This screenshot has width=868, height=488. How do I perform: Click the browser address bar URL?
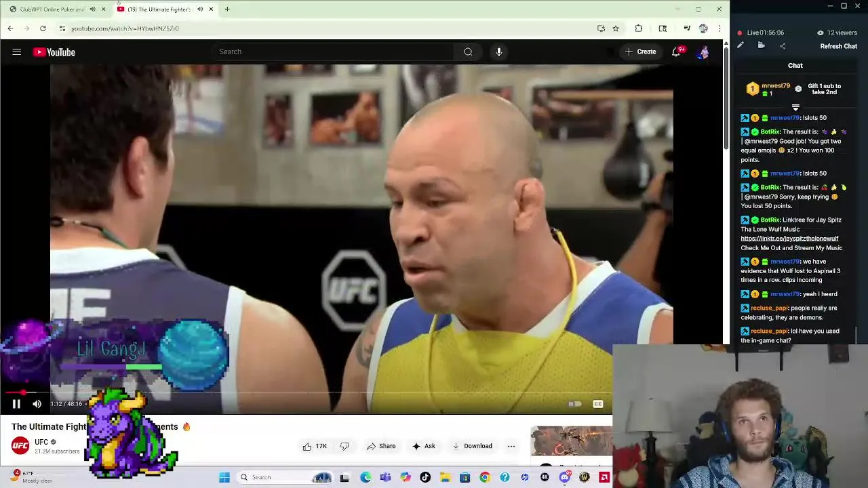point(125,28)
